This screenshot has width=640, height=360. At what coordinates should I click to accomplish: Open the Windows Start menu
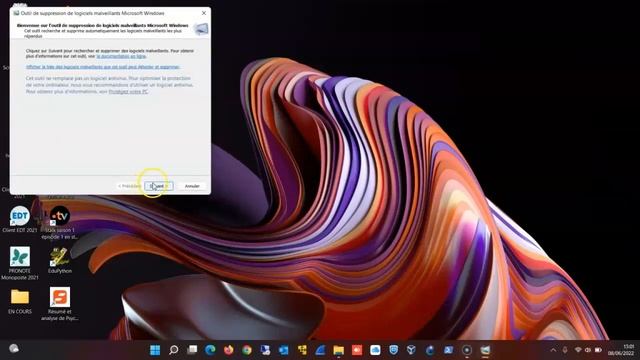(x=155, y=350)
